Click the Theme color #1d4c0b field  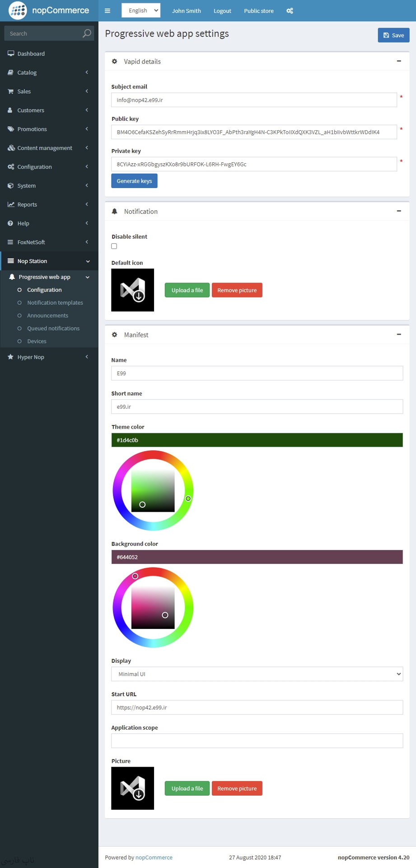tap(257, 440)
